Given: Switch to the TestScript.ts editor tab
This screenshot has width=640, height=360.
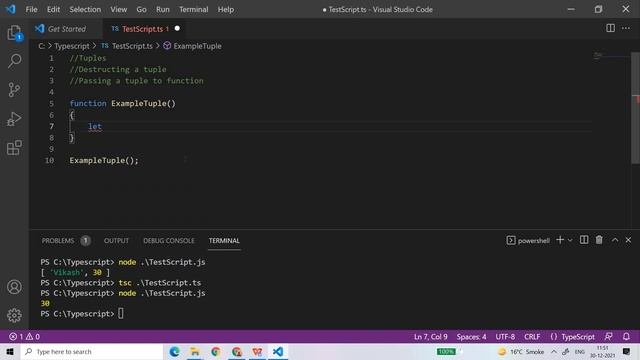Looking at the screenshot, I should (145, 29).
